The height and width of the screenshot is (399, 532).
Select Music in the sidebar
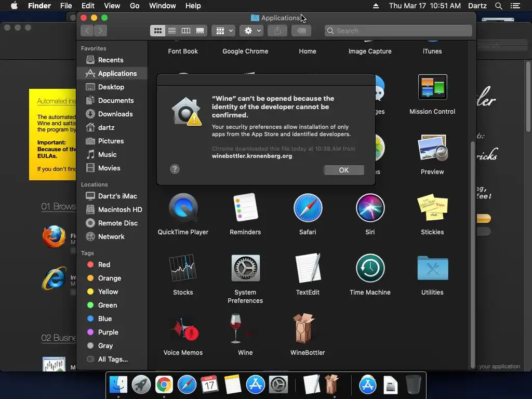[112, 155]
